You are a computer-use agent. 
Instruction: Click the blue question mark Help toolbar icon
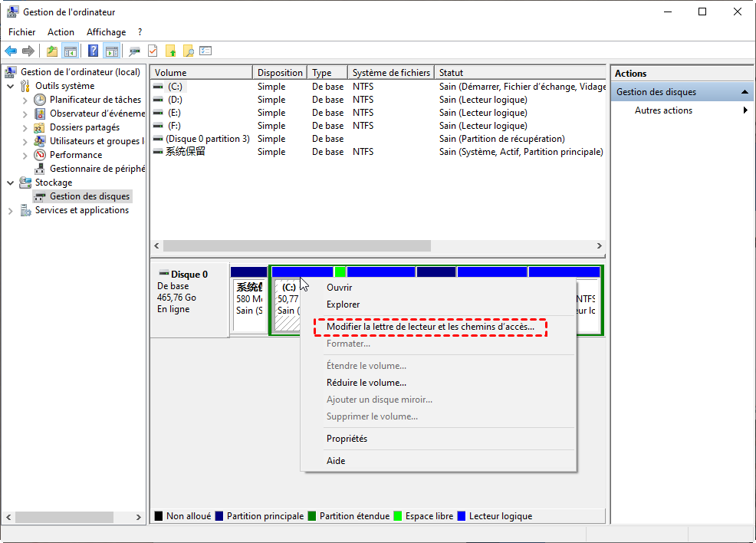tap(93, 51)
